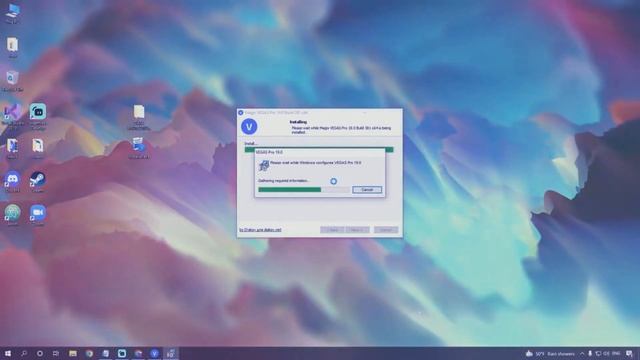Click the greyed-out Back button in installer
Screen dimensions: 640x360
coord(332,230)
